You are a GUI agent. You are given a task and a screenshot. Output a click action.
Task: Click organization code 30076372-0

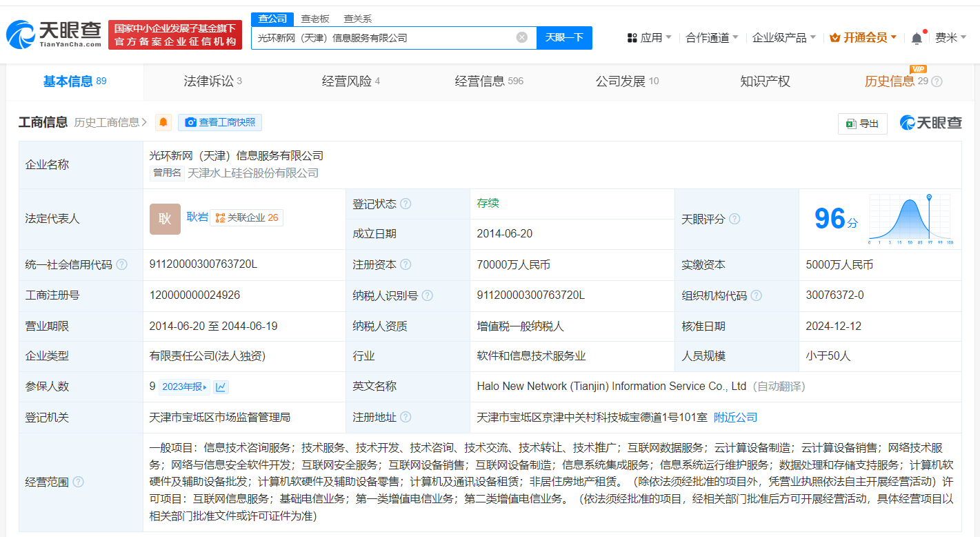coord(834,295)
